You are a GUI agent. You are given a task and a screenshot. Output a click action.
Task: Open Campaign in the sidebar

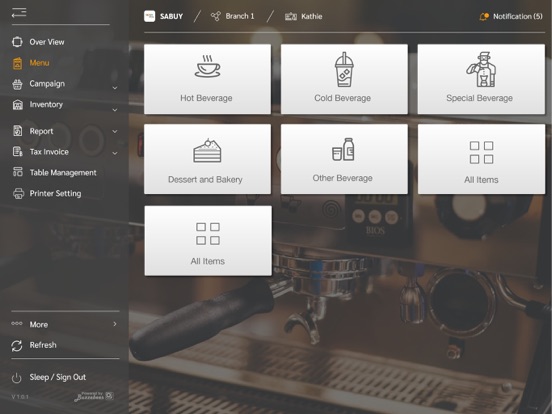point(47,84)
